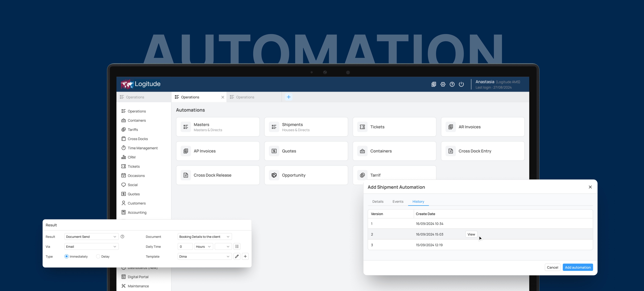Screen dimensions: 644x291
Task: Click the Daily Time number input field
Action: click(185, 247)
